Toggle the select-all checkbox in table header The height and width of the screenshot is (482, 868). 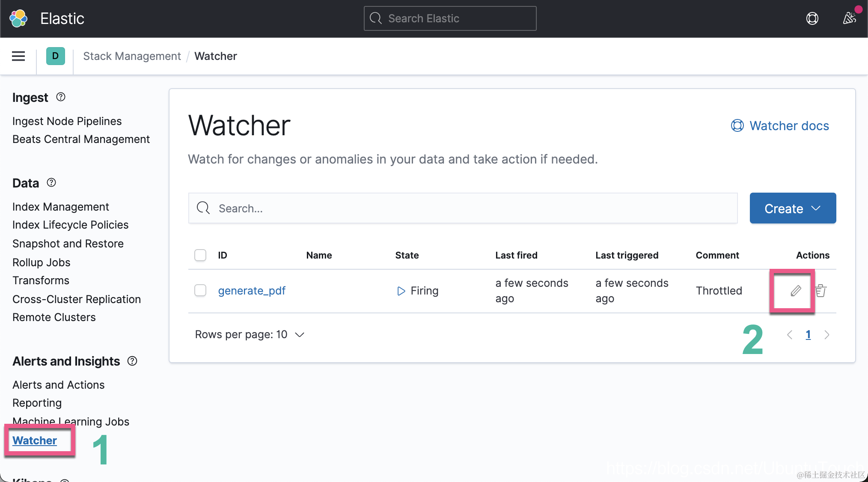pyautogui.click(x=200, y=255)
